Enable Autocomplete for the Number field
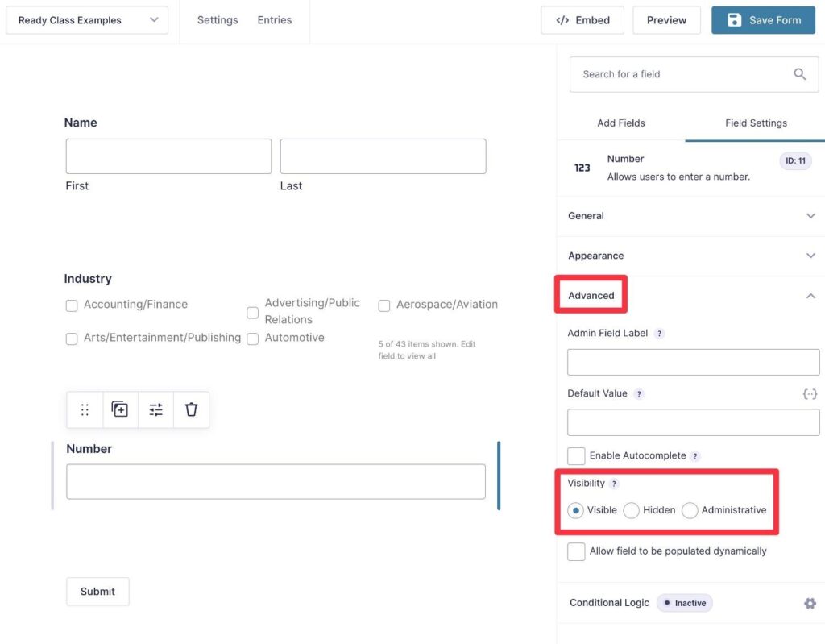The width and height of the screenshot is (825, 644). point(576,455)
